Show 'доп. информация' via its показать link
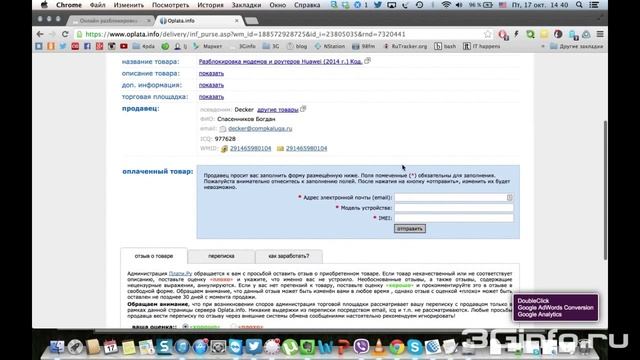 [x=211, y=85]
